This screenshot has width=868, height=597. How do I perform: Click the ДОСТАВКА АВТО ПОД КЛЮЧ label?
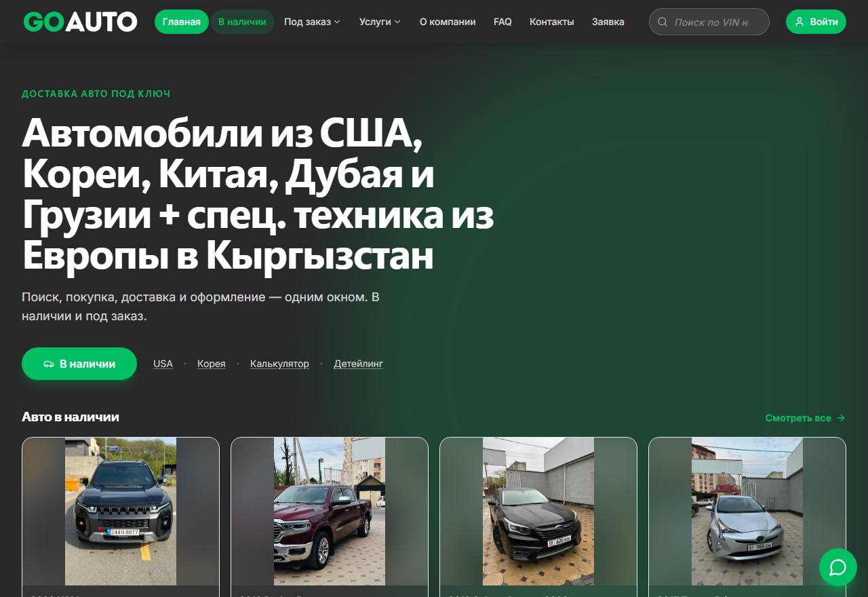pos(96,94)
